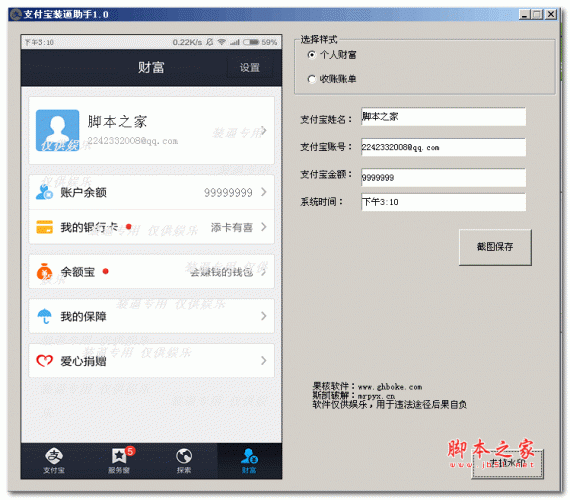Click the orange 余额宝 money bag icon
Image resolution: width=570 pixels, height=500 pixels.
pos(44,272)
